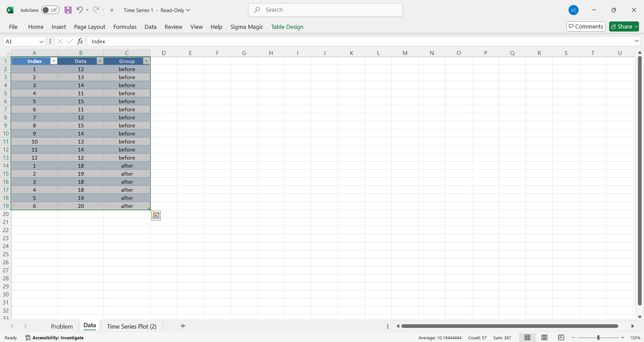Click the Search box
This screenshot has width=644, height=342.
[x=325, y=10]
